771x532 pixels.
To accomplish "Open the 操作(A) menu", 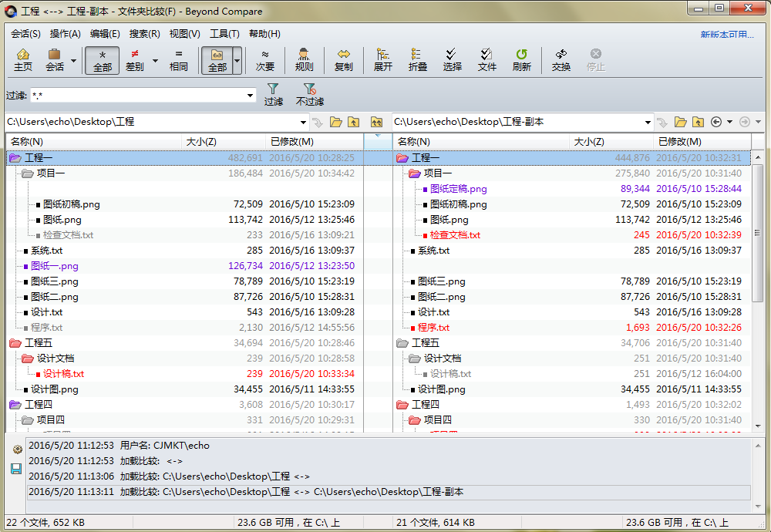I will tap(65, 33).
